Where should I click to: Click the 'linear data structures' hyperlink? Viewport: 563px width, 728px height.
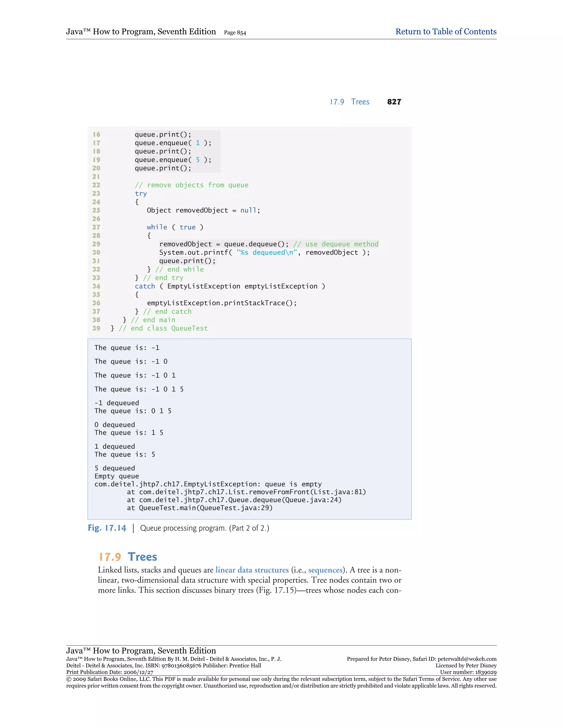[x=252, y=570]
